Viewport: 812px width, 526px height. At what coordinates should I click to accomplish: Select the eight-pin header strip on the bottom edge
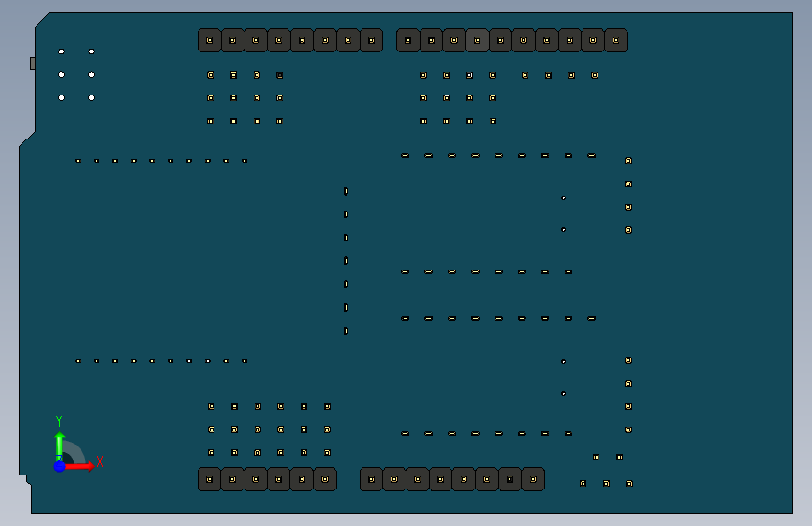pos(452,479)
